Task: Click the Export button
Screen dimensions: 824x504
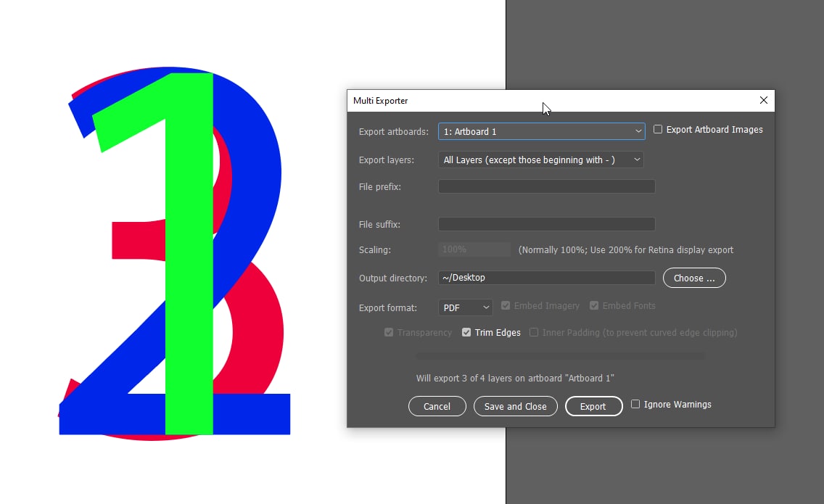Action: tap(593, 406)
